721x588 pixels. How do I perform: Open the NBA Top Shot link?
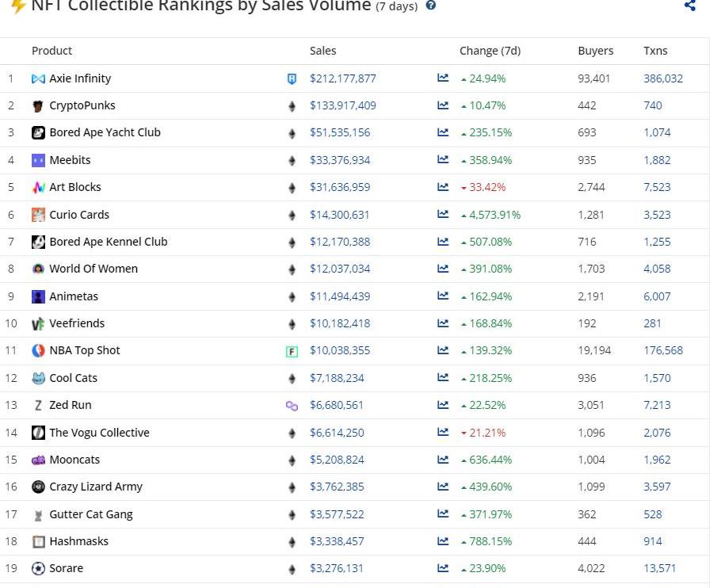85,350
